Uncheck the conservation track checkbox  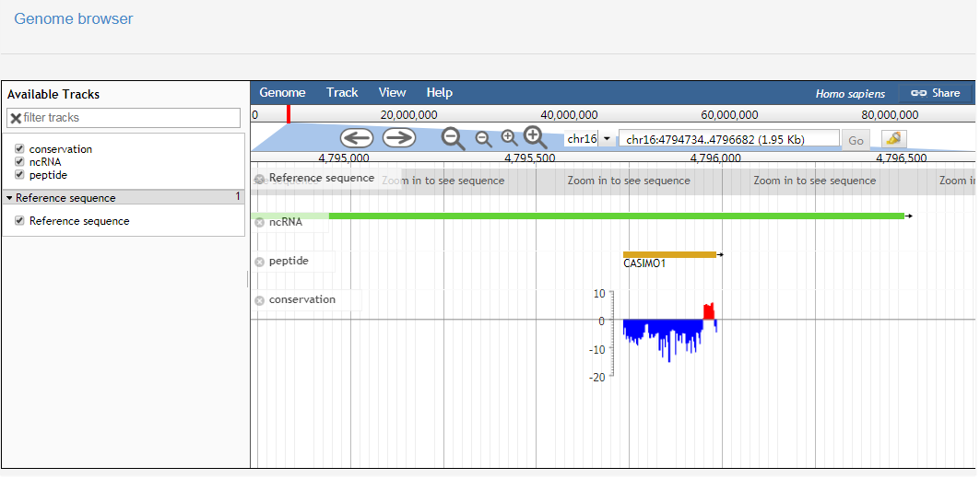coord(19,148)
